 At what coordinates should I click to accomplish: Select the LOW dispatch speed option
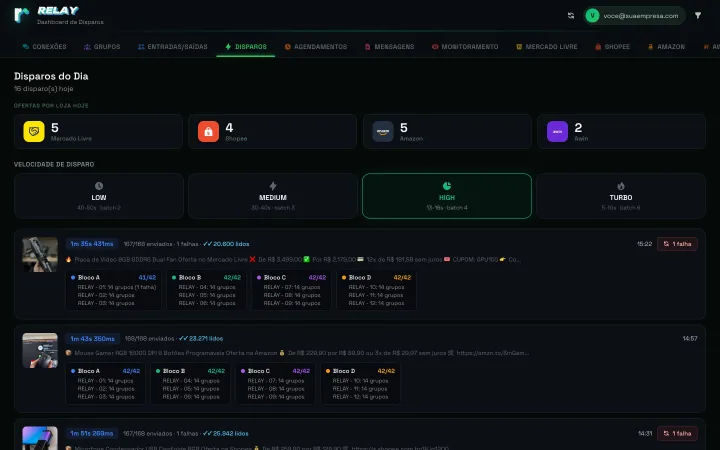(99, 196)
